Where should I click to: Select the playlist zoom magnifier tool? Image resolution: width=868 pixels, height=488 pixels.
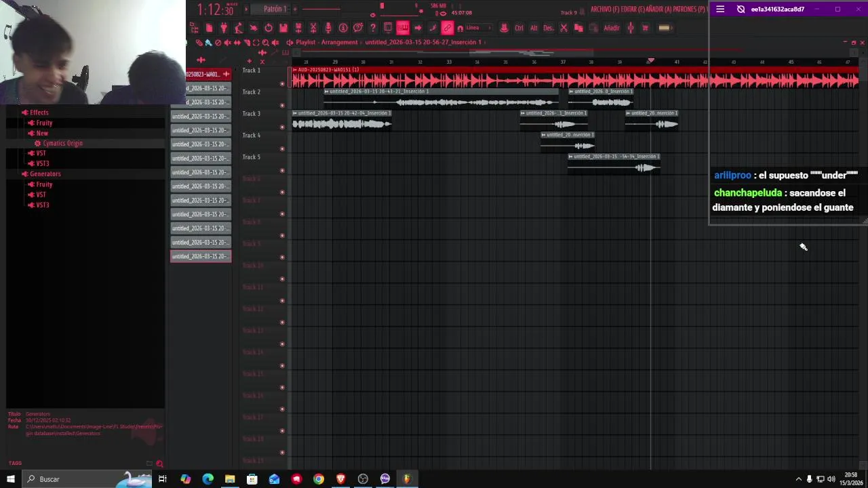[x=265, y=43]
